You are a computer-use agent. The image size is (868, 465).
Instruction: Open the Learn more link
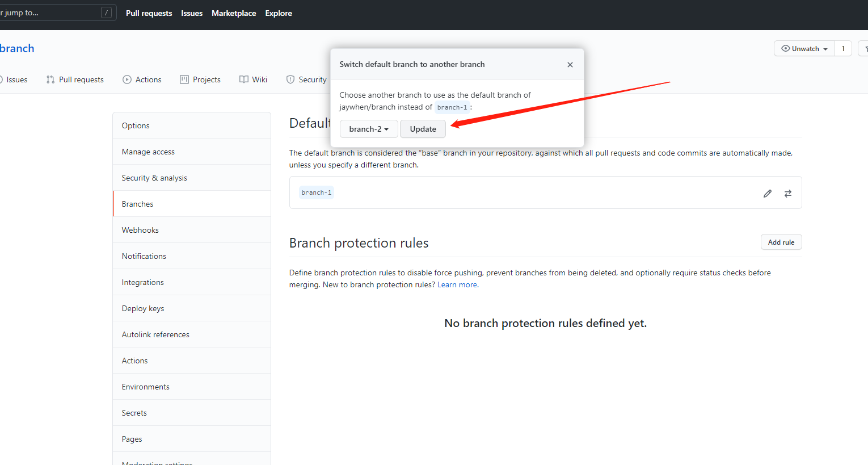(458, 285)
